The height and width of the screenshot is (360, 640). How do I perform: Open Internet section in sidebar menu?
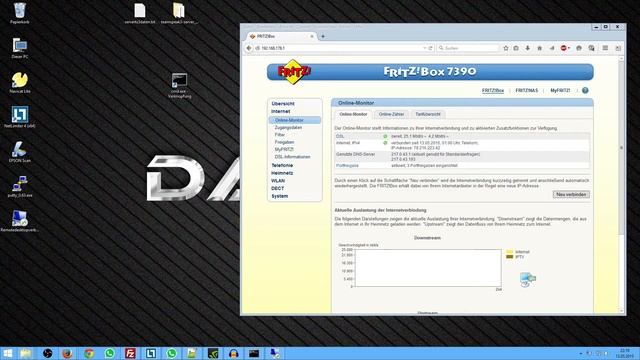[280, 111]
